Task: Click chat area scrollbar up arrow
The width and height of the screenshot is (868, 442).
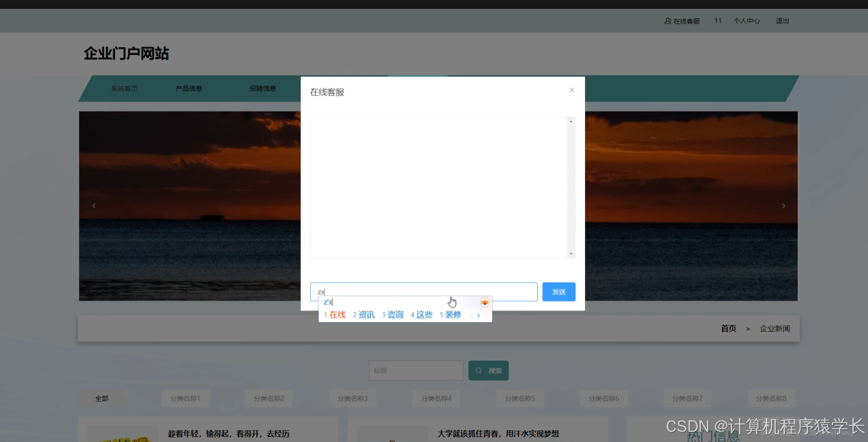Action: [x=571, y=121]
